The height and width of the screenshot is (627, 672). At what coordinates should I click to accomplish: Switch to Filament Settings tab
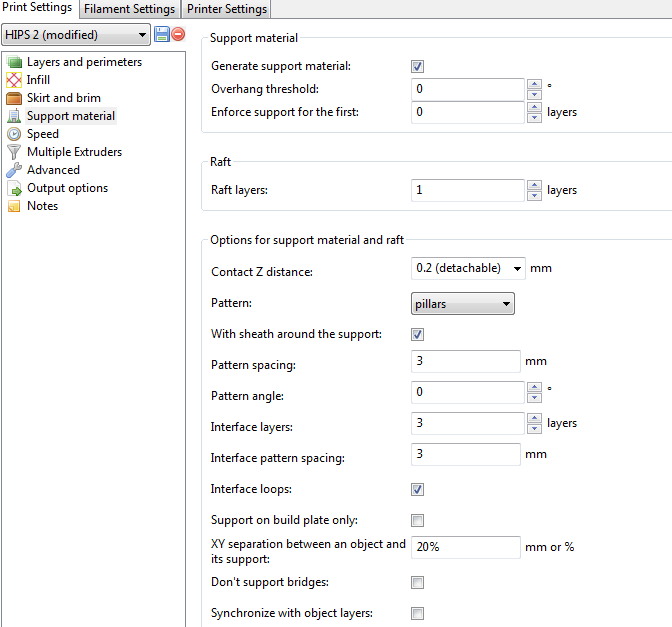130,9
